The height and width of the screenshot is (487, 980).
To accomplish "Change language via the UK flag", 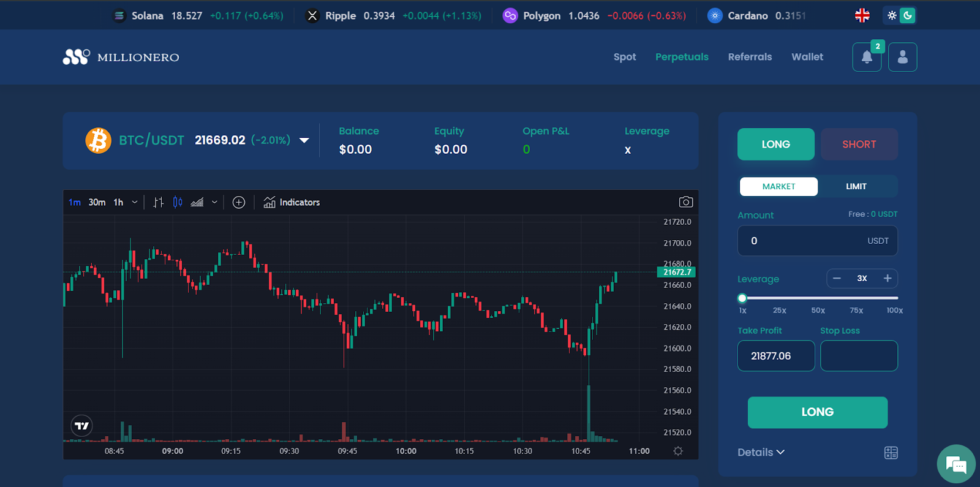I will click(862, 15).
